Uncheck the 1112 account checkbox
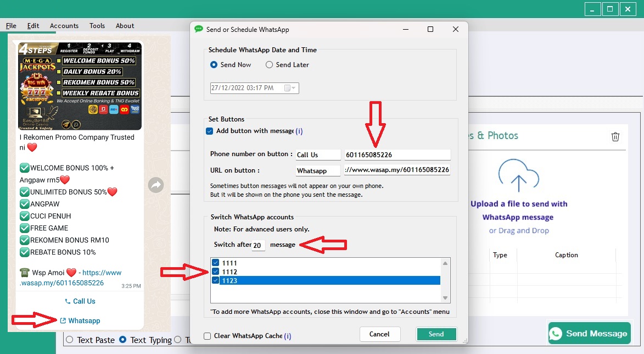The image size is (644, 354). click(216, 272)
